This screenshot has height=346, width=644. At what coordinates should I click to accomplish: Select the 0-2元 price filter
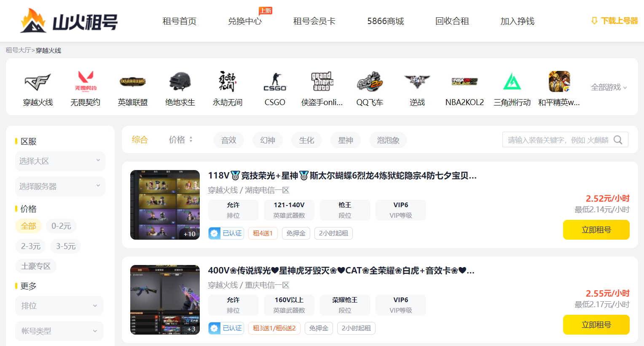(x=61, y=226)
